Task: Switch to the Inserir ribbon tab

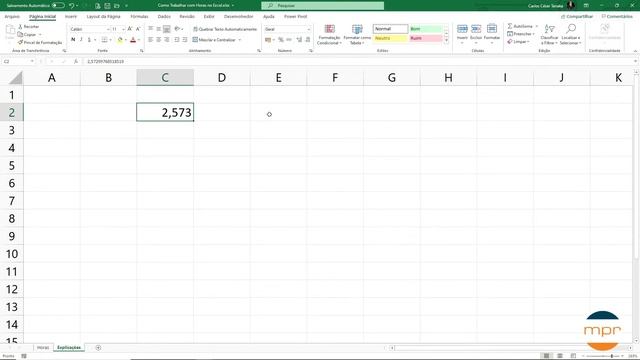Action: tap(71, 16)
